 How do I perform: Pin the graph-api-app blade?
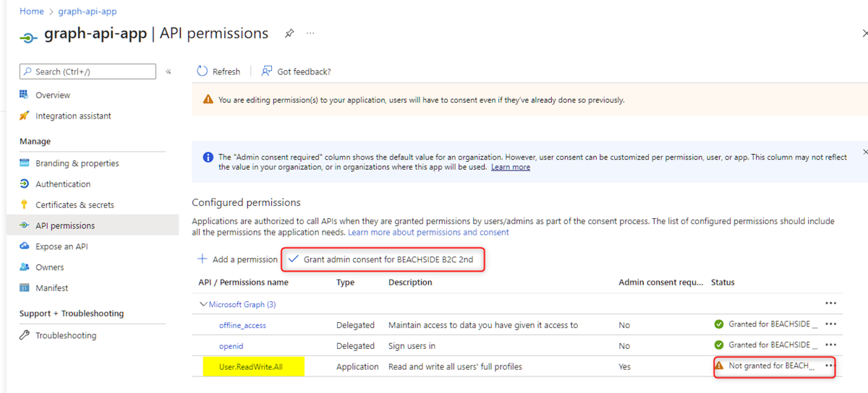[x=289, y=33]
